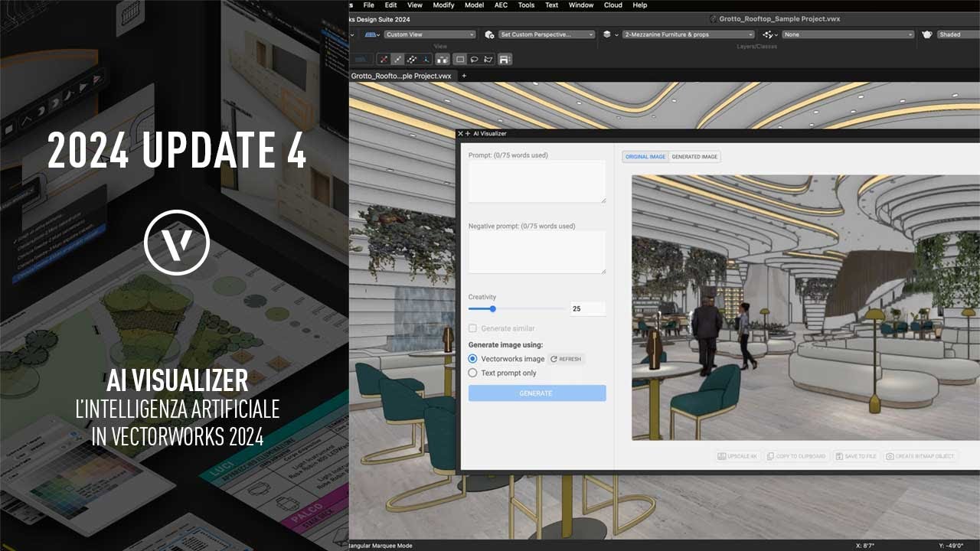Image resolution: width=980 pixels, height=551 pixels.
Task: Adjust the Creativity slider handle
Action: (x=492, y=309)
